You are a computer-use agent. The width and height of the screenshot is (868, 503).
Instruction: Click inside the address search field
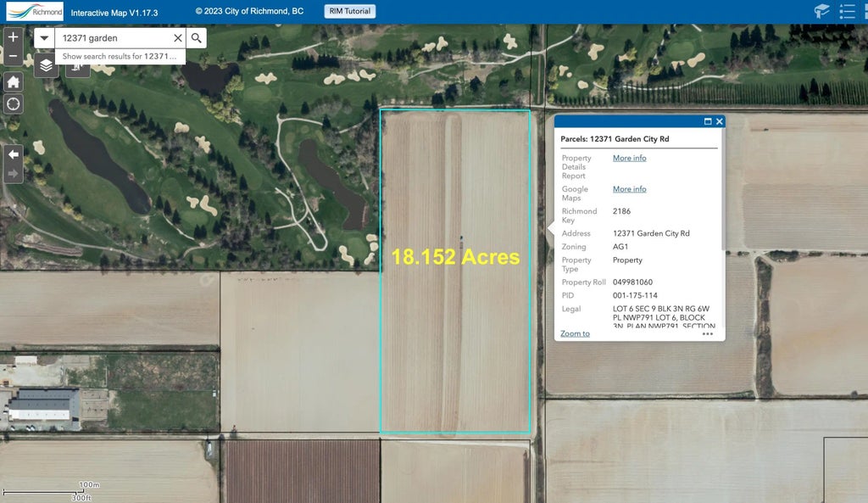coord(114,38)
